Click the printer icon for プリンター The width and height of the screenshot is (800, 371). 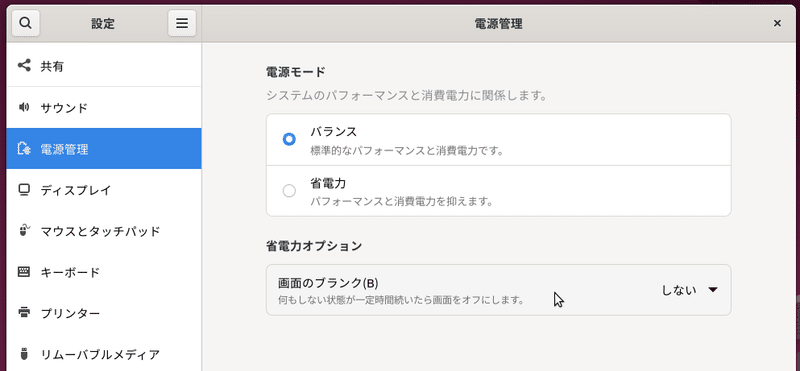coord(24,312)
